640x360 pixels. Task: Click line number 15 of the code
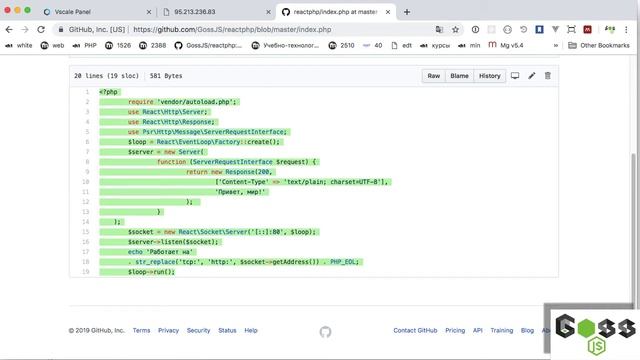click(x=85, y=232)
